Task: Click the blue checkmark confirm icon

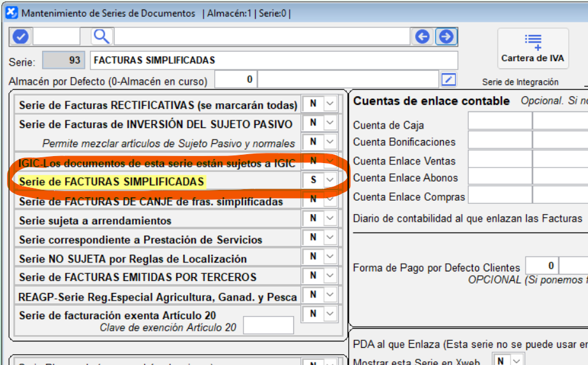Action: pyautogui.click(x=21, y=36)
